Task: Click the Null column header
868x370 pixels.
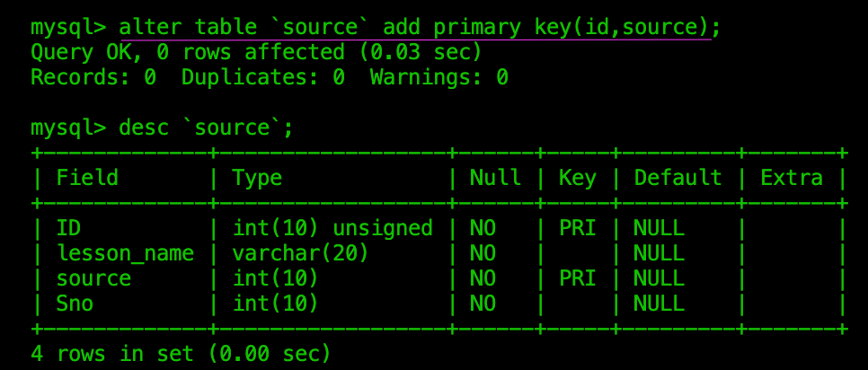Action: click(495, 178)
